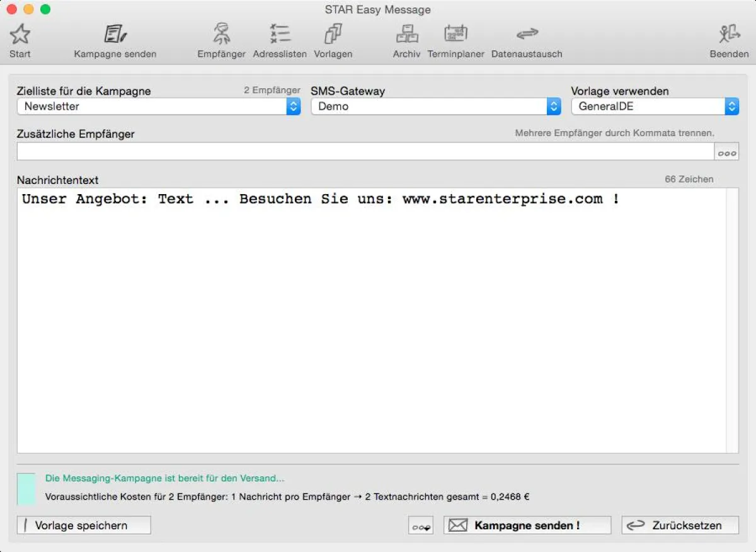This screenshot has width=756, height=552.
Task: Open the Adresslisten panel
Action: click(x=280, y=38)
